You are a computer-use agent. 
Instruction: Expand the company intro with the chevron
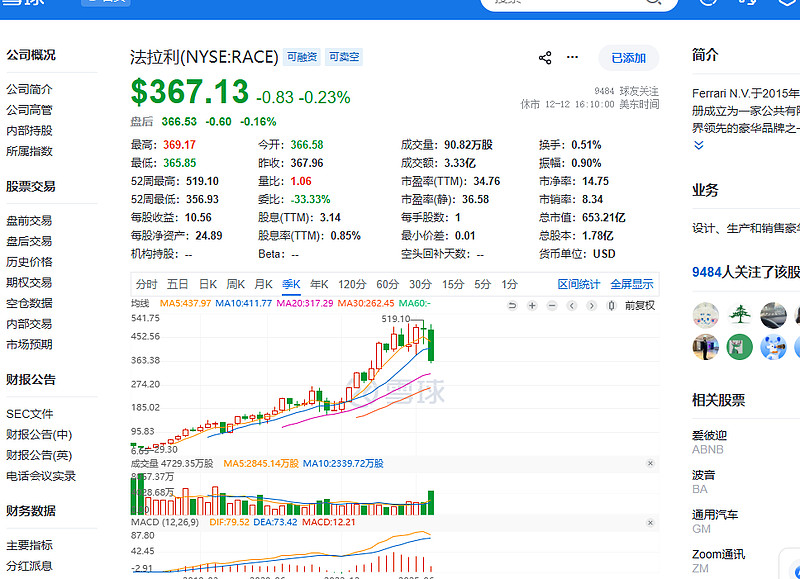(x=699, y=145)
